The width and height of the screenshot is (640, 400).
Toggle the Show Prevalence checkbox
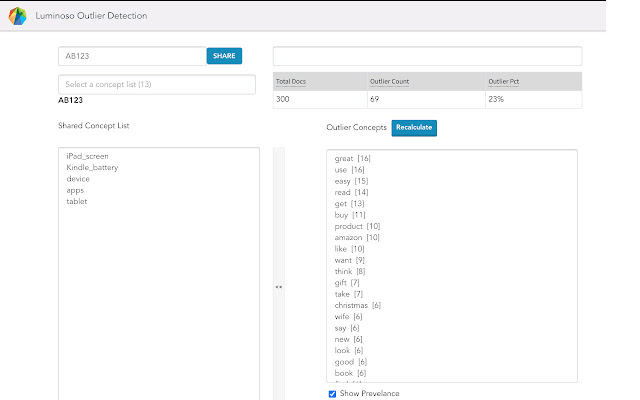332,393
